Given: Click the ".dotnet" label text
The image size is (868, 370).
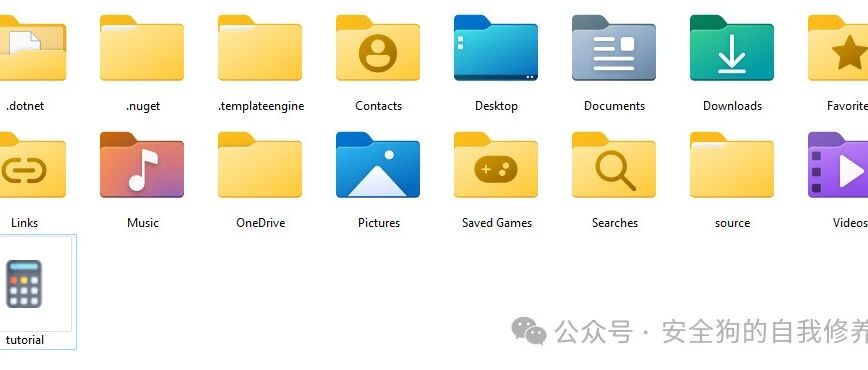Looking at the screenshot, I should click(x=25, y=106).
